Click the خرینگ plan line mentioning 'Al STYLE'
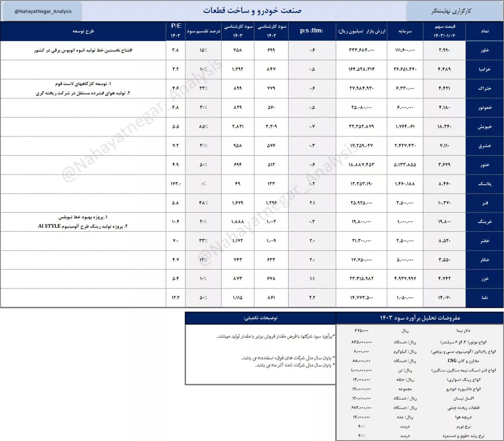Screen dimensions: 504x441 (x=83, y=226)
